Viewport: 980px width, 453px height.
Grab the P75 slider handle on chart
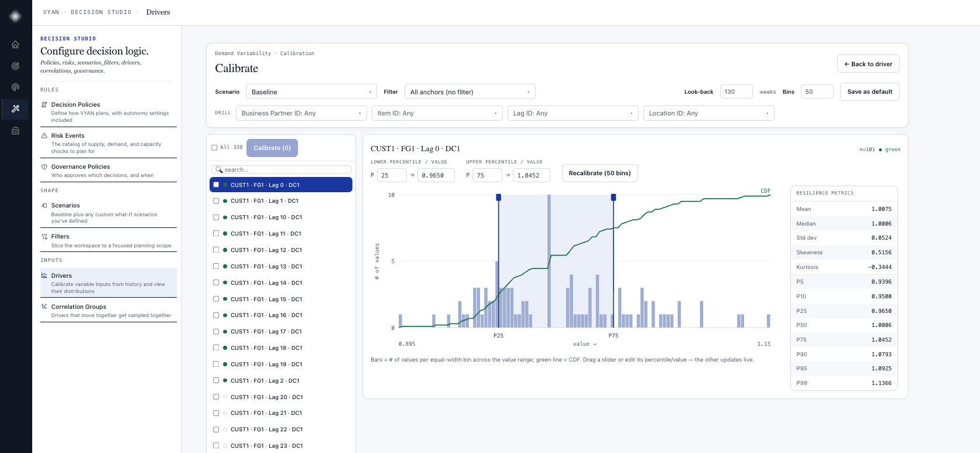point(614,197)
